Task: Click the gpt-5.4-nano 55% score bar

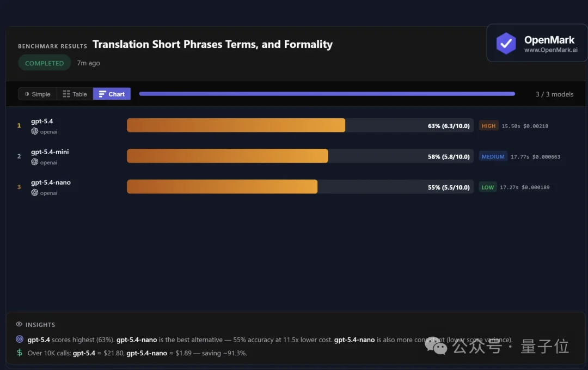Action: [x=222, y=186]
